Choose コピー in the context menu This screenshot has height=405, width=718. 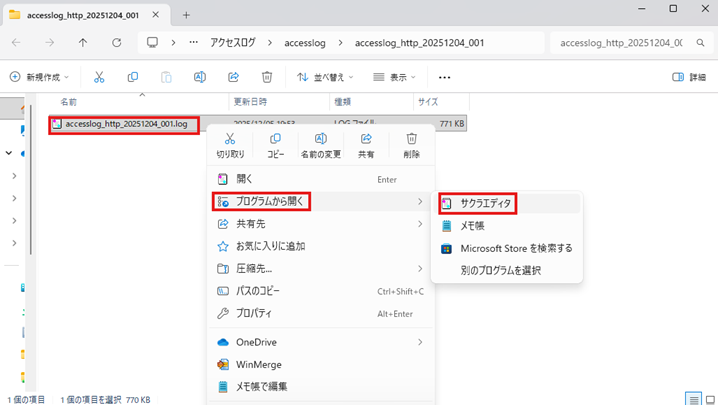pos(275,145)
